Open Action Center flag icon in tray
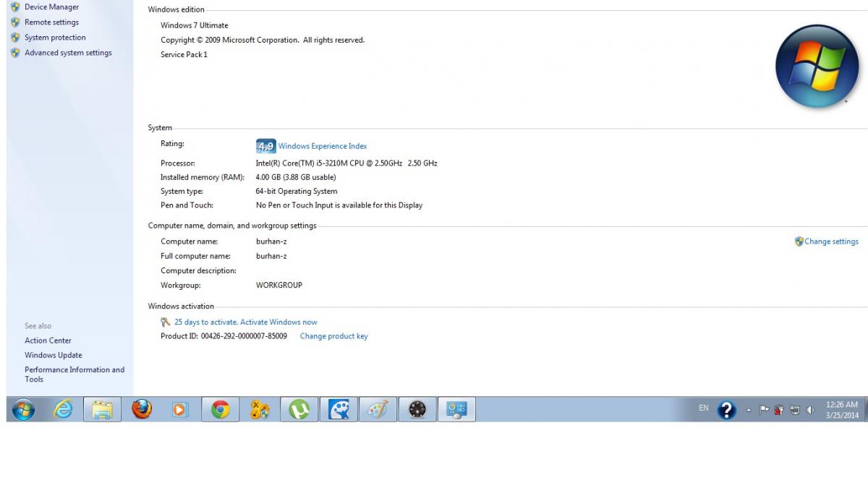This screenshot has height=488, width=868. pyautogui.click(x=764, y=410)
